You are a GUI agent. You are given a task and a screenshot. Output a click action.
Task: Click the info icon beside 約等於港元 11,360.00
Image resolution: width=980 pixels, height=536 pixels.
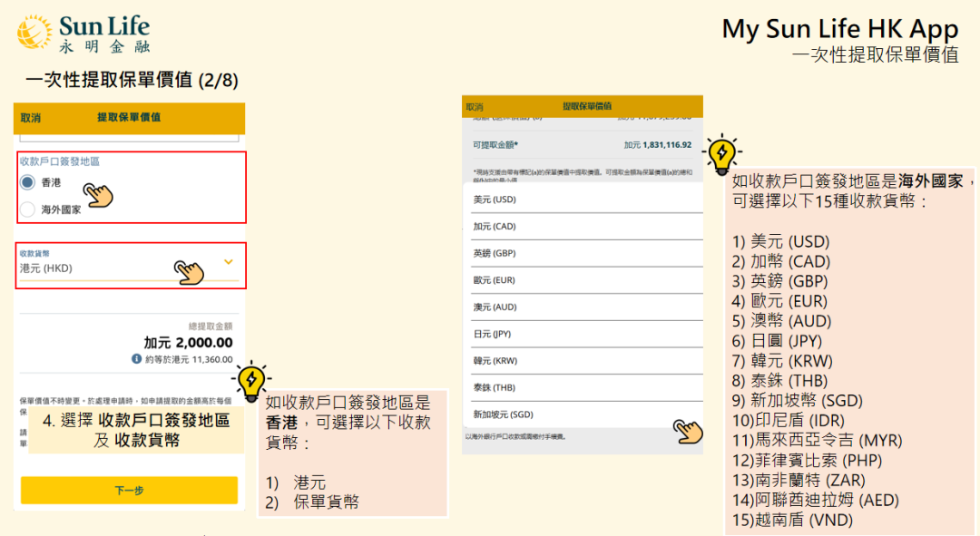tap(137, 359)
